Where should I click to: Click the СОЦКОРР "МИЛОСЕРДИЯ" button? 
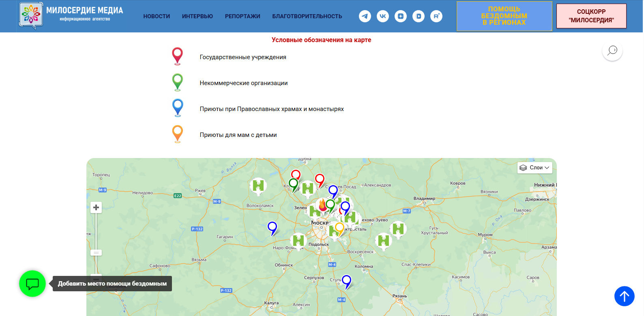(x=591, y=16)
